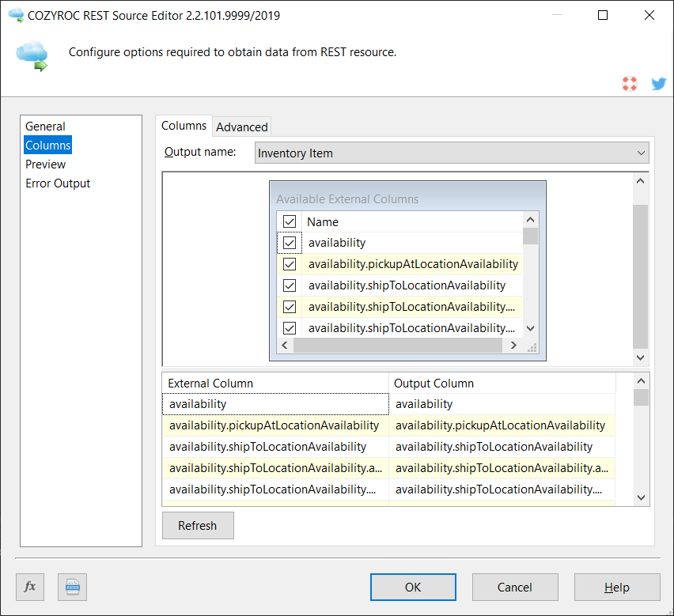Click the Refresh button
Screen dimensions: 674x616
(x=198, y=525)
